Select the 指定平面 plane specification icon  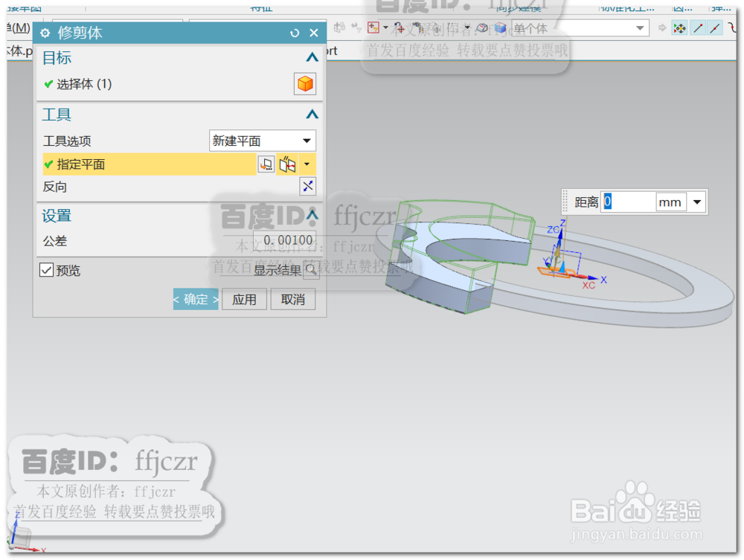pos(286,164)
